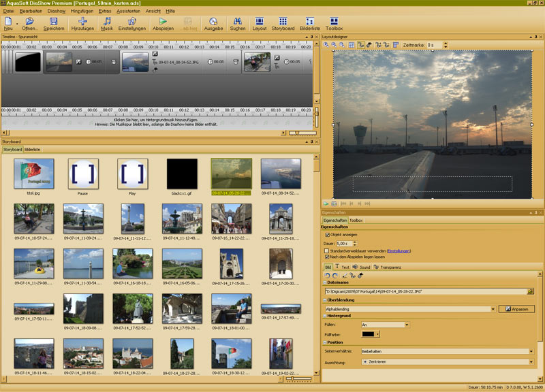Uncheck Nach dem Abspielen liegen lassen
The image size is (545, 392).
[327, 257]
